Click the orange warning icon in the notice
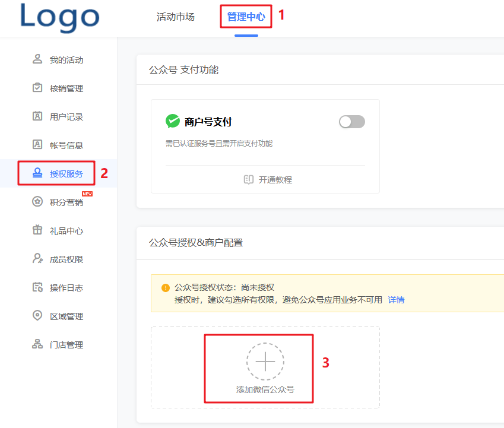Viewport: 504px width, 428px height. 166,287
